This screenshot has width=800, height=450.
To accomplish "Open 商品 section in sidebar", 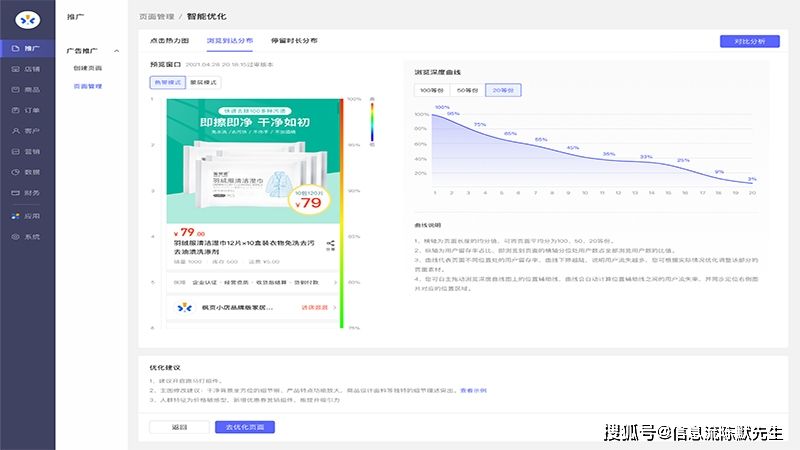I will 28,90.
